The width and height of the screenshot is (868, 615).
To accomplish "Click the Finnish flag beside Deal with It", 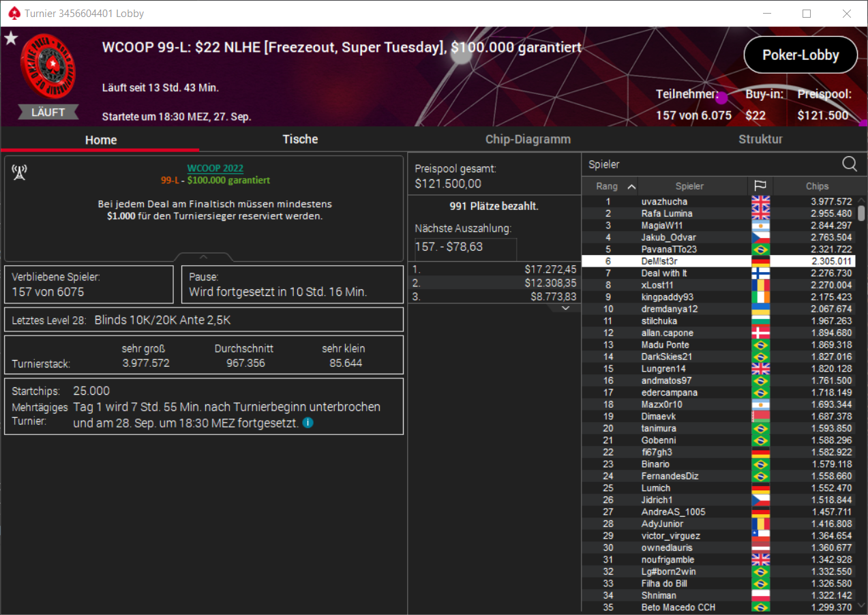I will pyautogui.click(x=760, y=273).
